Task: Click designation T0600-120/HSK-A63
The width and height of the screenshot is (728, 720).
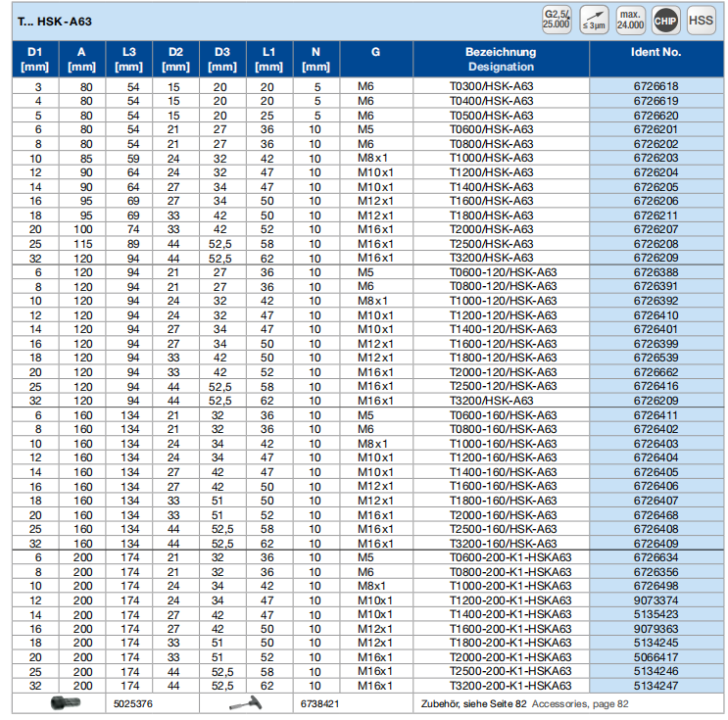Action: coord(502,272)
